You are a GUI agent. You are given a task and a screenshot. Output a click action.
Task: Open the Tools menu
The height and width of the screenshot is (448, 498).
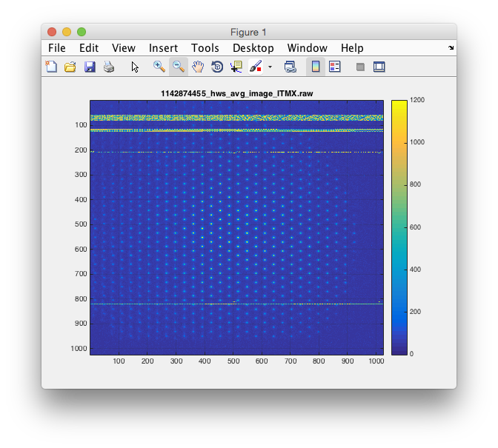(x=205, y=48)
